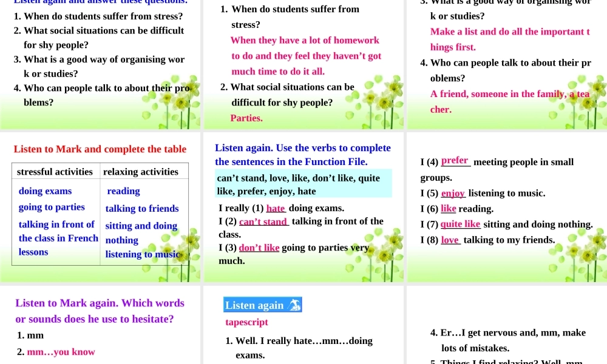
Task: Select 'going to parties' in the table
Action: (x=52, y=207)
